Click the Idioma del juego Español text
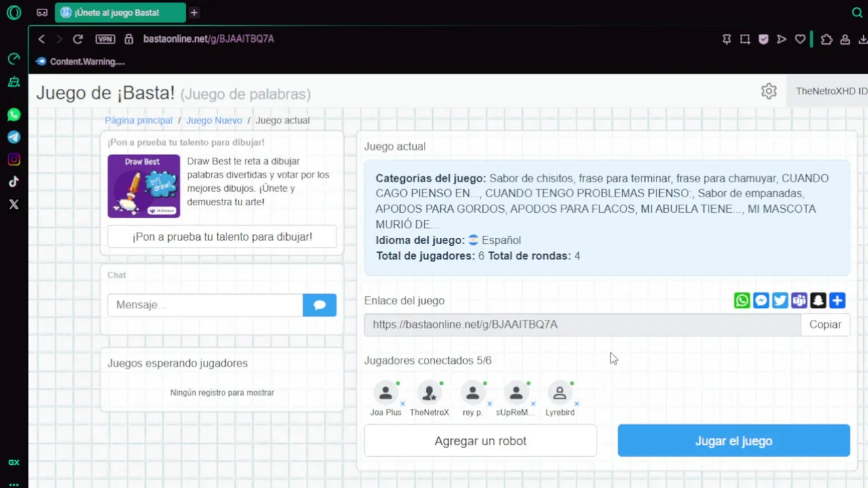The image size is (868, 488). [x=448, y=240]
